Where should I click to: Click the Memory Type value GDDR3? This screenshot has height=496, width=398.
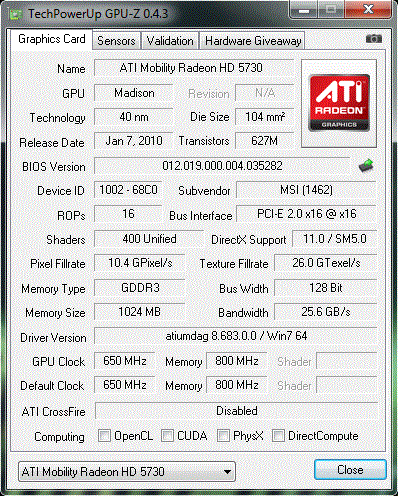(140, 288)
